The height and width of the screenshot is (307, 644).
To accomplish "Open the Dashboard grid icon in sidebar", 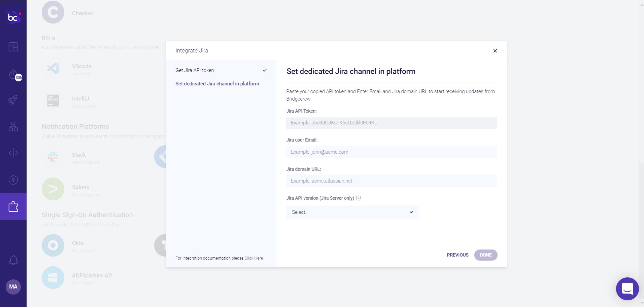I will pos(13,47).
